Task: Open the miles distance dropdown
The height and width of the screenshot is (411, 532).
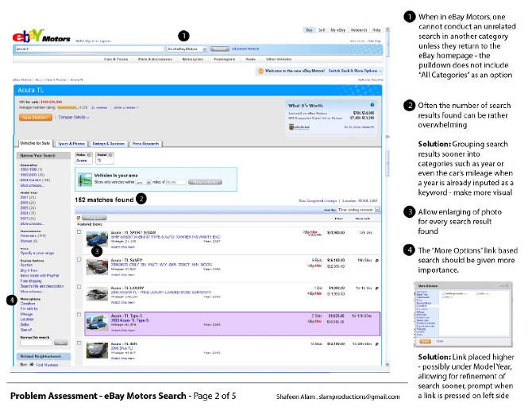Action: pos(144,182)
